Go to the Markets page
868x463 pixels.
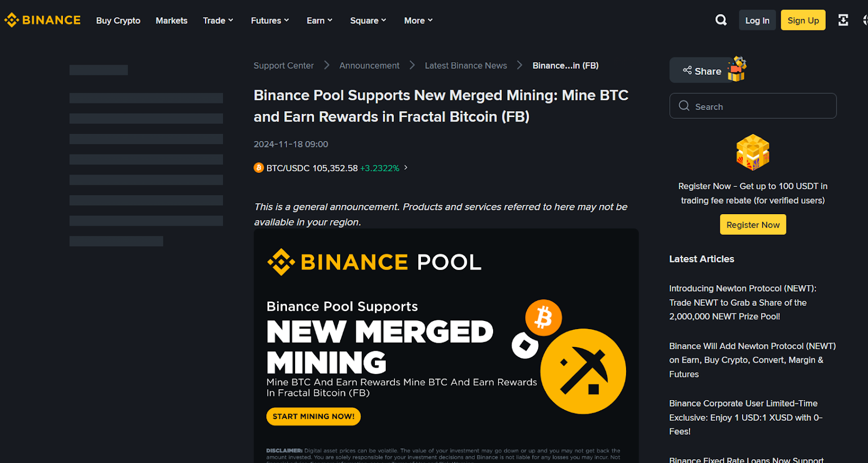pos(171,21)
